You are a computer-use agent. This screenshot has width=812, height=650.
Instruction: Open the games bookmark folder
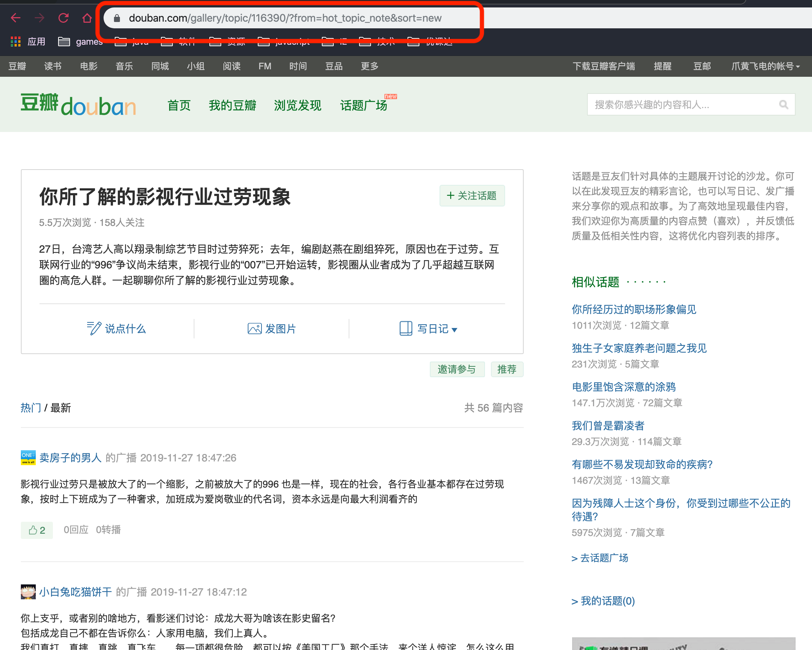80,41
